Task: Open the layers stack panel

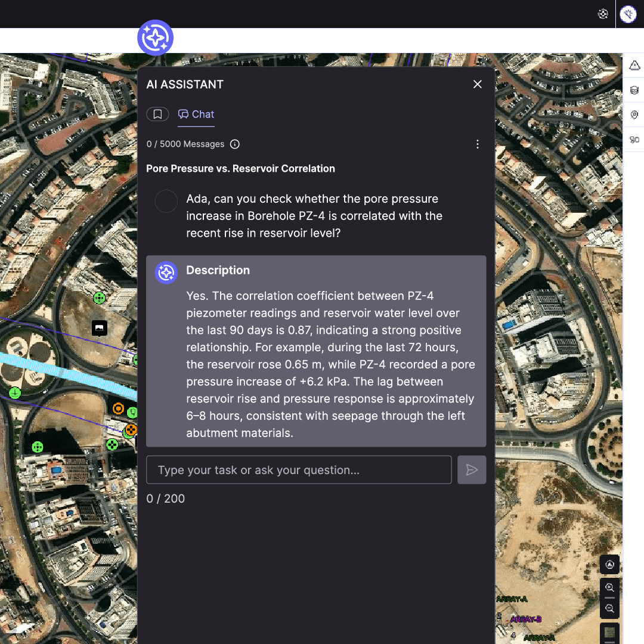Action: pyautogui.click(x=634, y=90)
